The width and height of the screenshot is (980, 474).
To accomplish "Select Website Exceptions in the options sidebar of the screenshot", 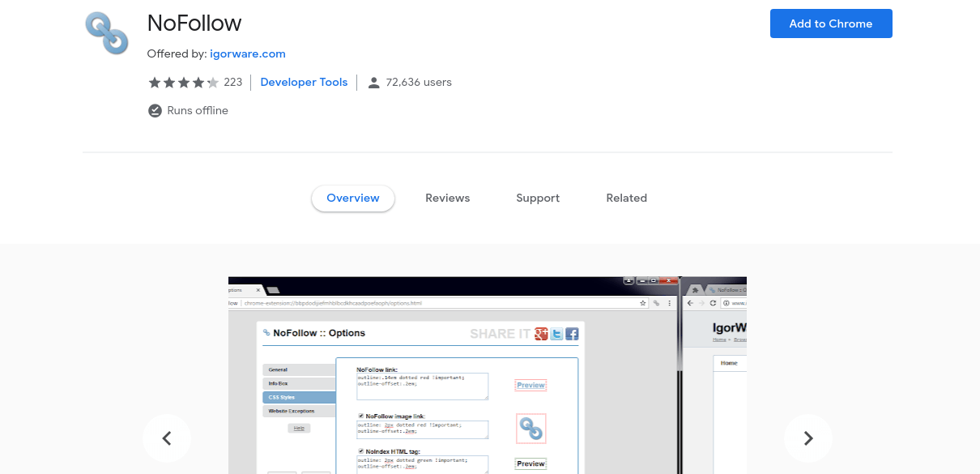I will 299,412.
